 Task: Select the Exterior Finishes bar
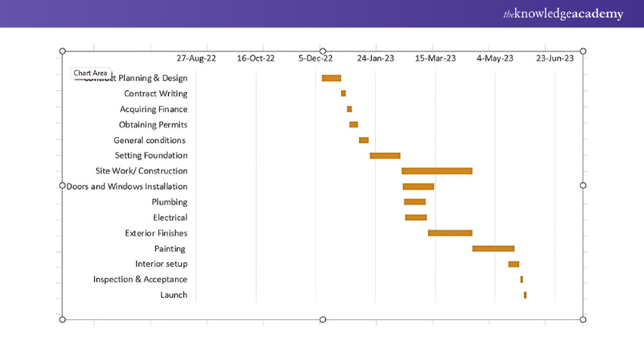point(450,233)
